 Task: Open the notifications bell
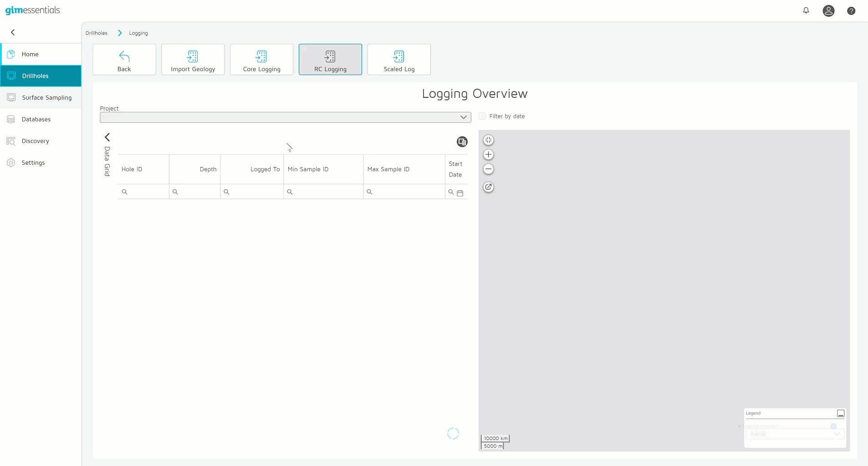[806, 10]
